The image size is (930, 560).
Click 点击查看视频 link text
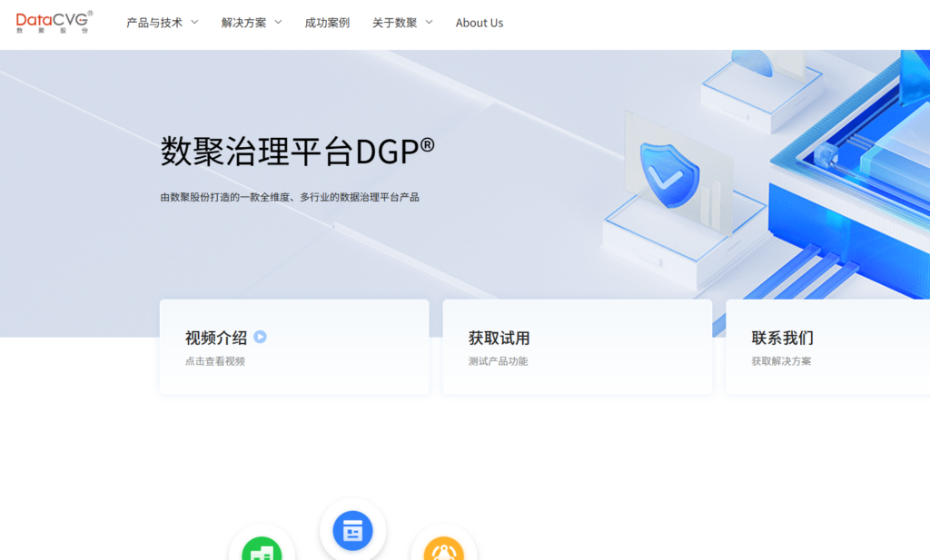218,360
